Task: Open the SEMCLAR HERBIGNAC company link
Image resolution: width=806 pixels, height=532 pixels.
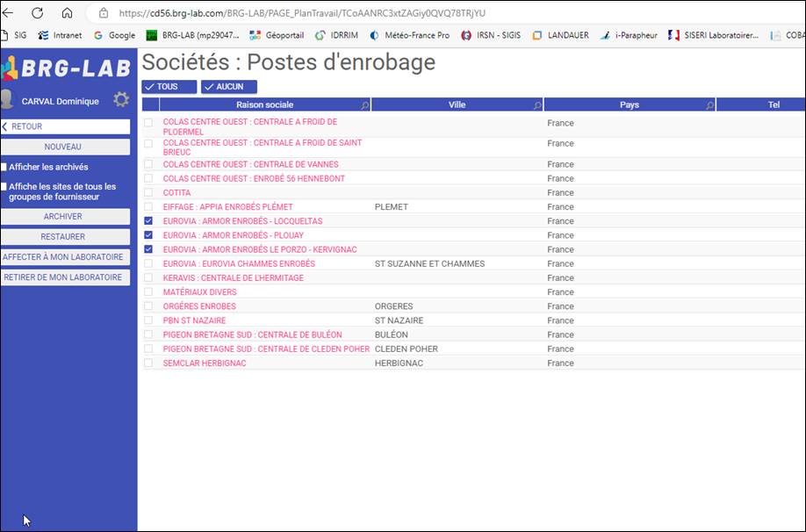Action: (205, 363)
